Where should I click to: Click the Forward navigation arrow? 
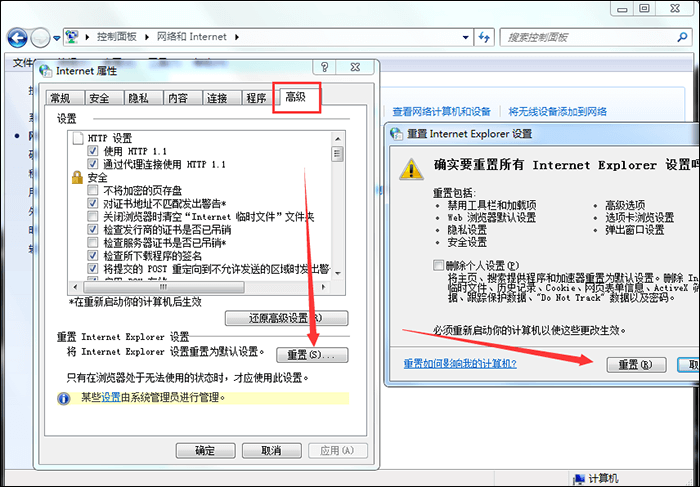[41, 37]
